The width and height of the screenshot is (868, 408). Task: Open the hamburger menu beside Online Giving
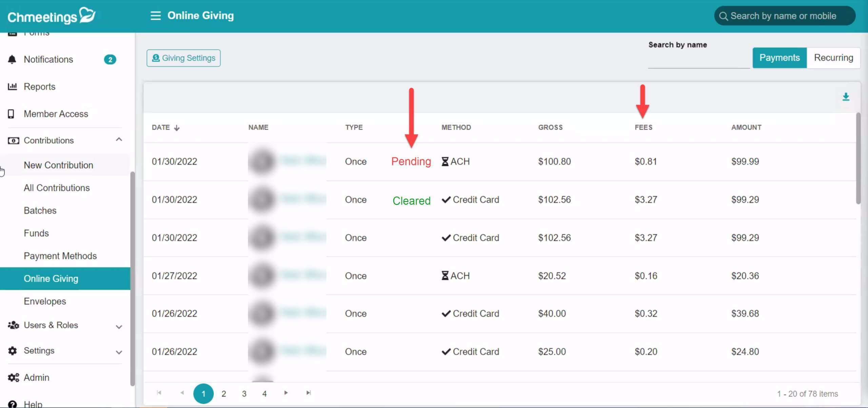[156, 16]
